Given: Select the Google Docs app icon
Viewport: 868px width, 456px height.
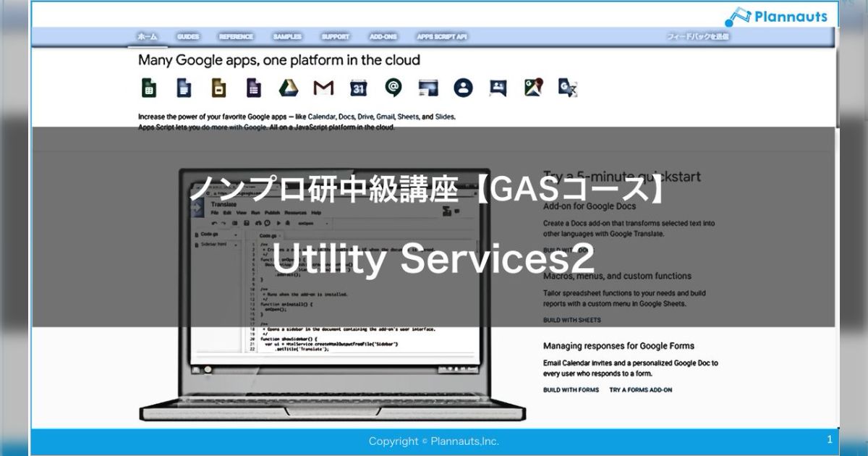Looking at the screenshot, I should point(184,88).
